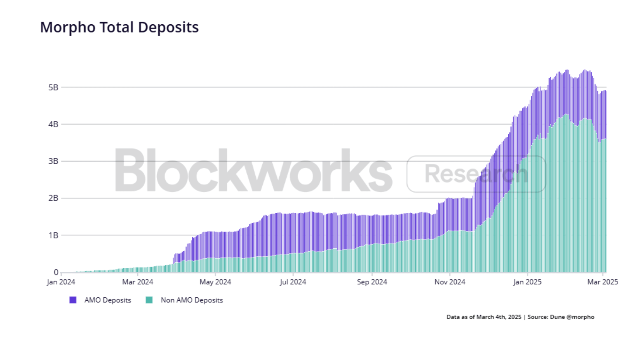Click the 4B y-axis label

53,124
